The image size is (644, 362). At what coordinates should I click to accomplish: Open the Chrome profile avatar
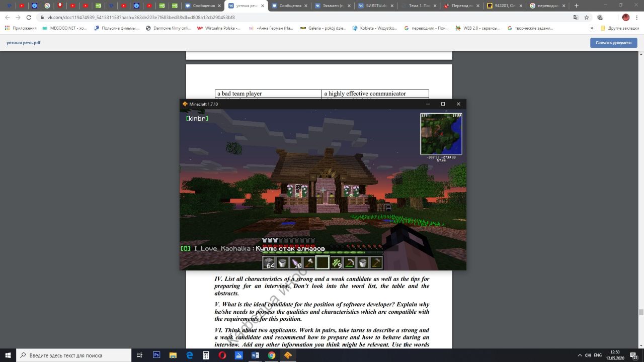click(x=626, y=17)
